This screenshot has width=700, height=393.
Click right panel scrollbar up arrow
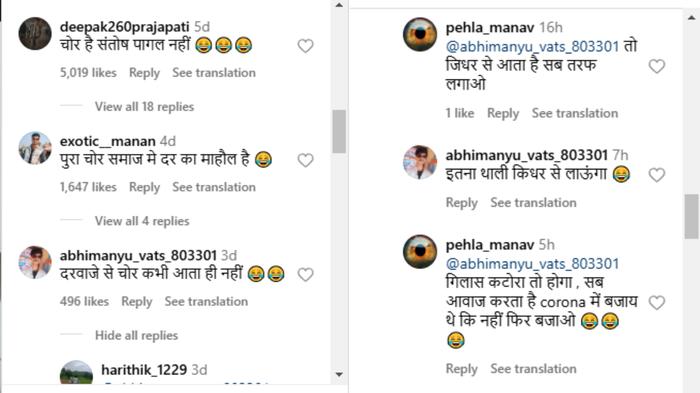[692, 18]
